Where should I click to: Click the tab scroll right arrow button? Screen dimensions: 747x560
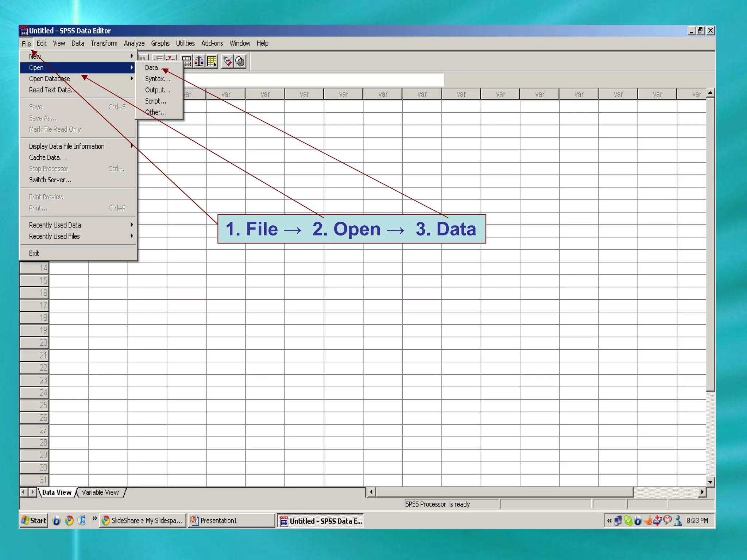(x=32, y=492)
